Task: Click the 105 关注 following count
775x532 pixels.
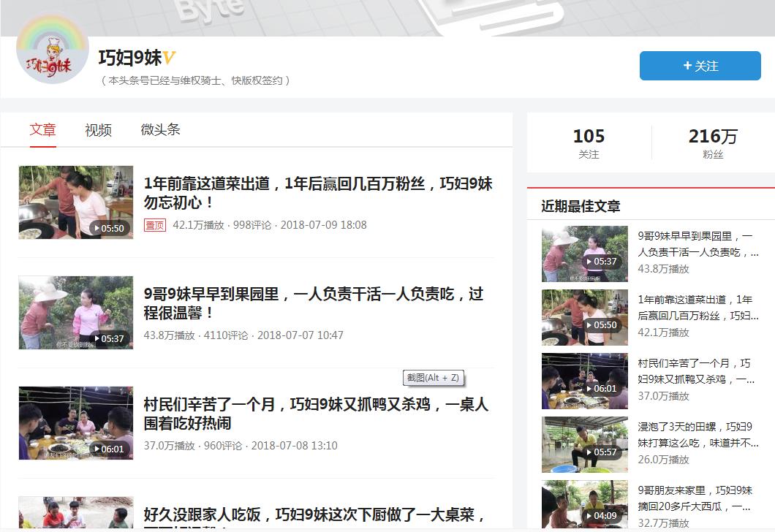Action: (x=589, y=142)
